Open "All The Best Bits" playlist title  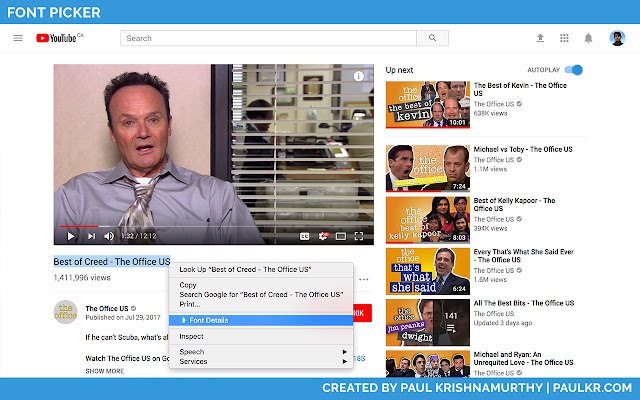tap(524, 303)
